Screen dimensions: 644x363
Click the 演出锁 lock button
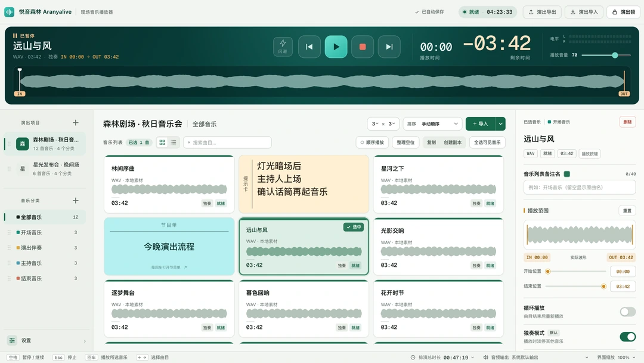(x=624, y=12)
